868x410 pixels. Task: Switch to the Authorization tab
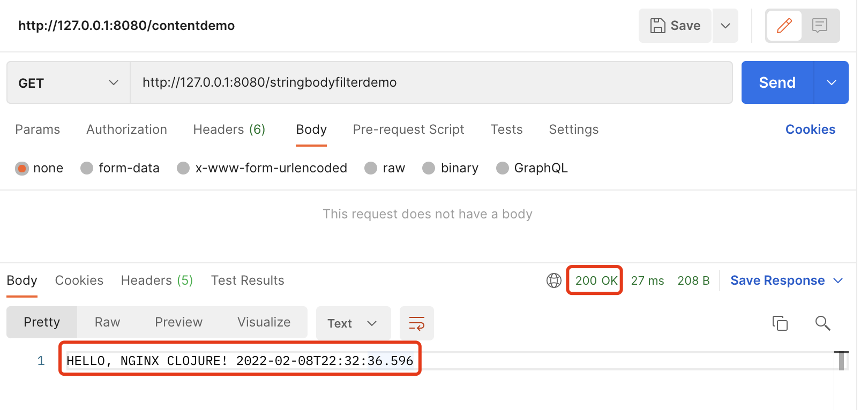[x=126, y=130]
